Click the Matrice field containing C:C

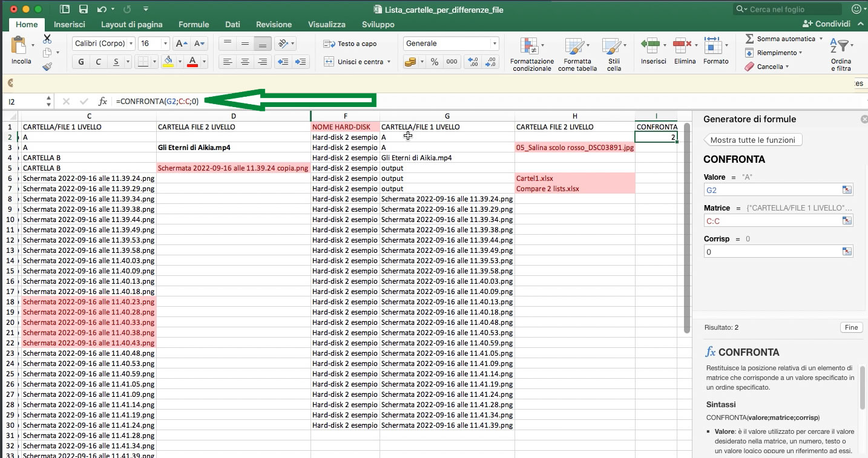[x=778, y=221]
